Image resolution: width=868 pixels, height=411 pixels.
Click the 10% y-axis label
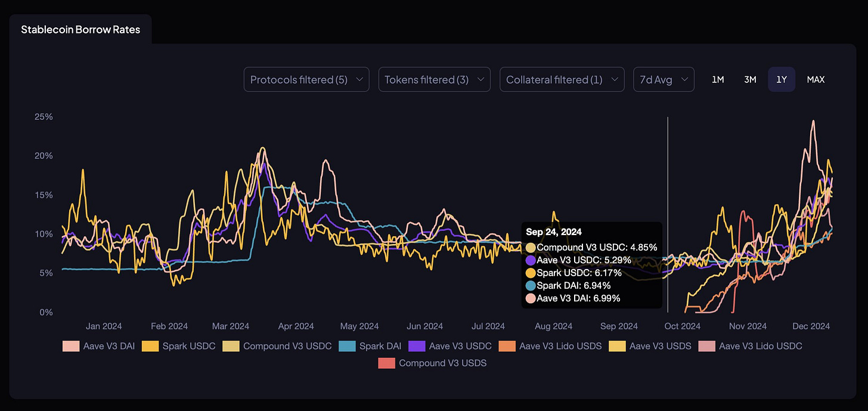tap(44, 234)
